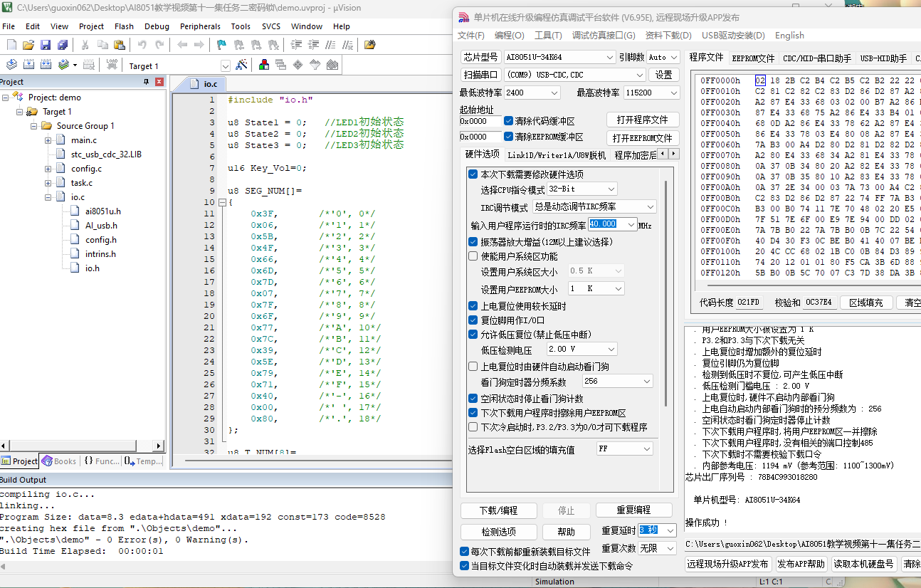Click 打开程序文件 button
This screenshot has width=921, height=588.
(643, 120)
